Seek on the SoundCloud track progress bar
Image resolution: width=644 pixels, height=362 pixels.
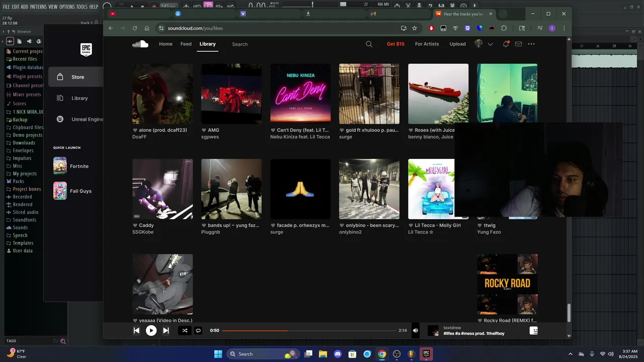point(308,330)
